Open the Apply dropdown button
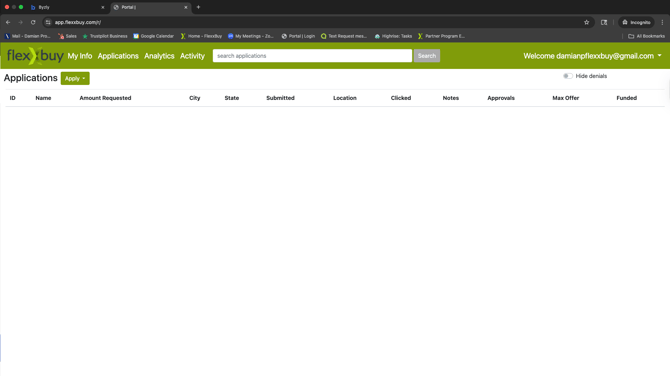 pyautogui.click(x=75, y=78)
